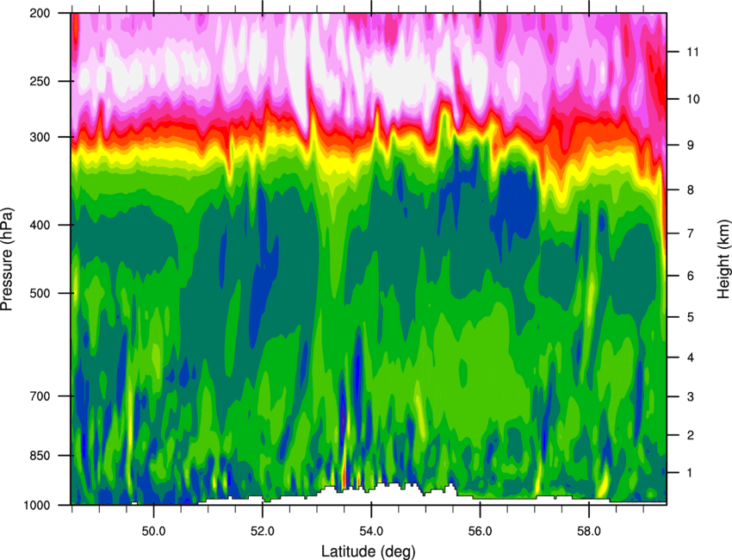Select the 300 pressure tick label
The height and width of the screenshot is (560, 732).
(40, 137)
